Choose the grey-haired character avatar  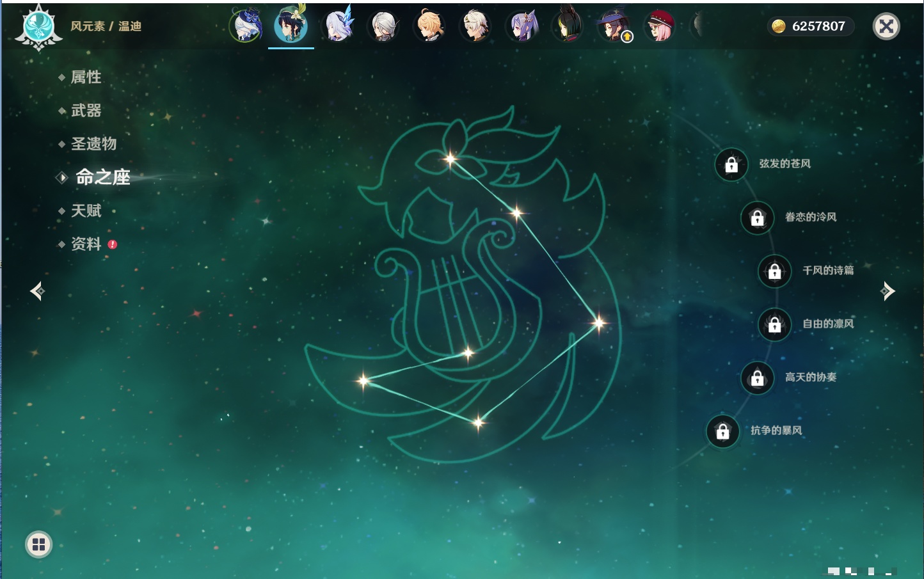coord(384,26)
